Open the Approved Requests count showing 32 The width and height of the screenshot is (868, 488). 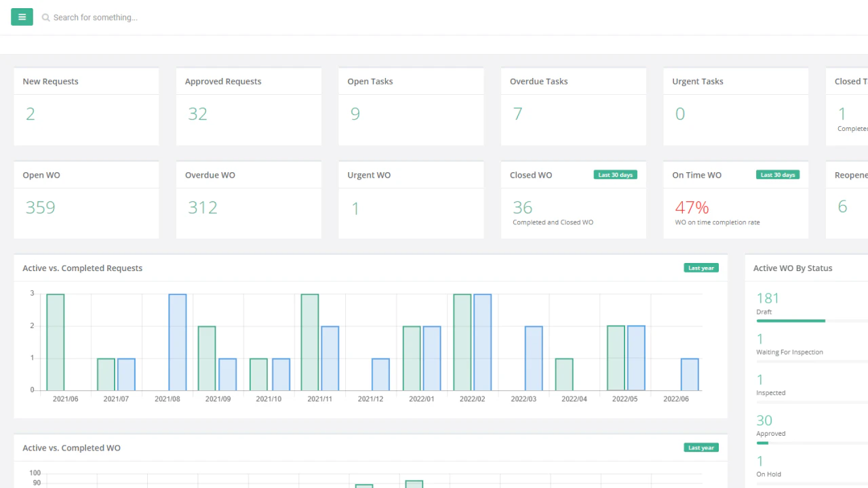coord(197,114)
